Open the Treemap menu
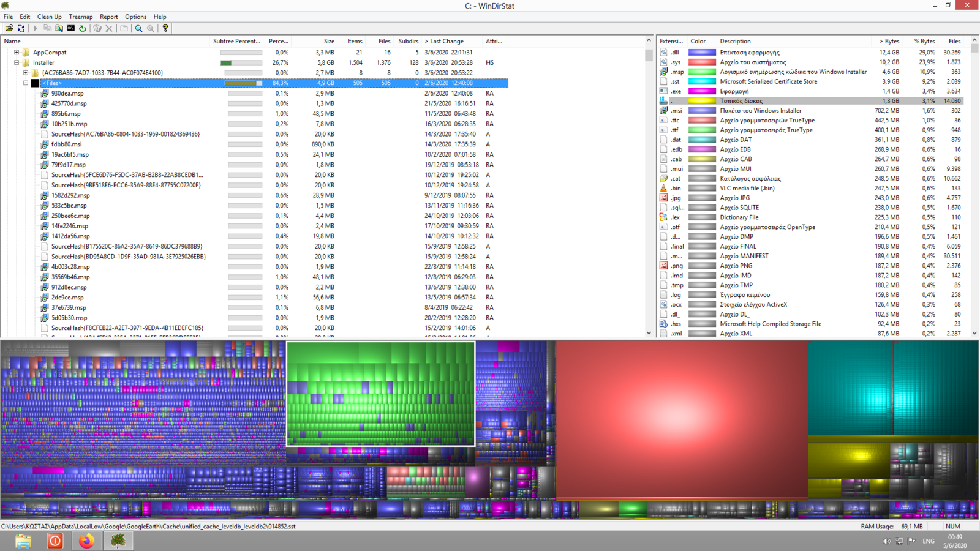 tap(80, 17)
